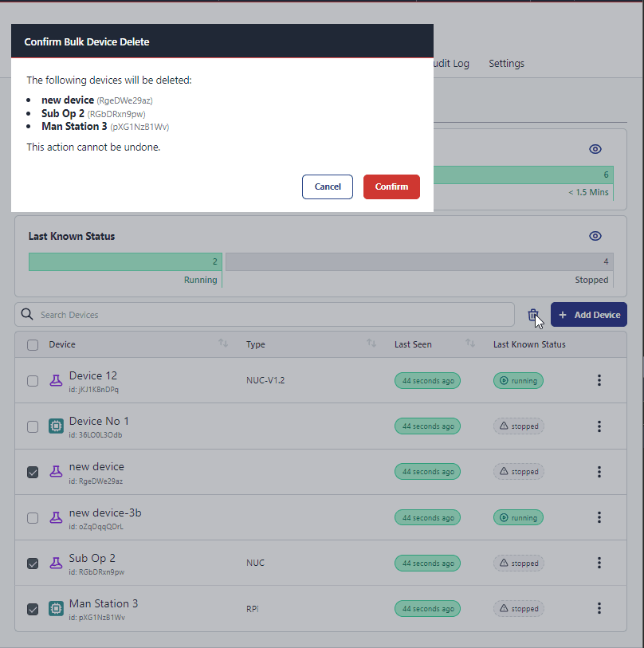
Task: Click the green Running status bar segment
Action: 124,261
